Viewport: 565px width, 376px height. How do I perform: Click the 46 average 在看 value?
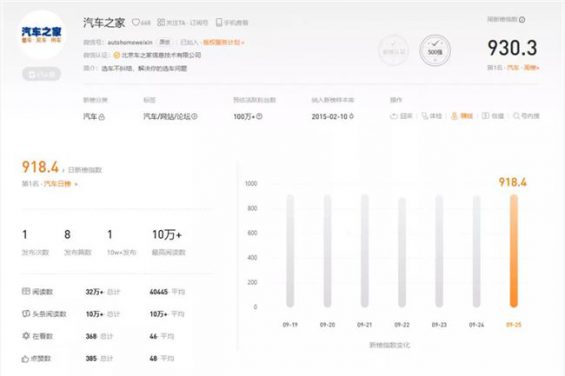coord(154,336)
